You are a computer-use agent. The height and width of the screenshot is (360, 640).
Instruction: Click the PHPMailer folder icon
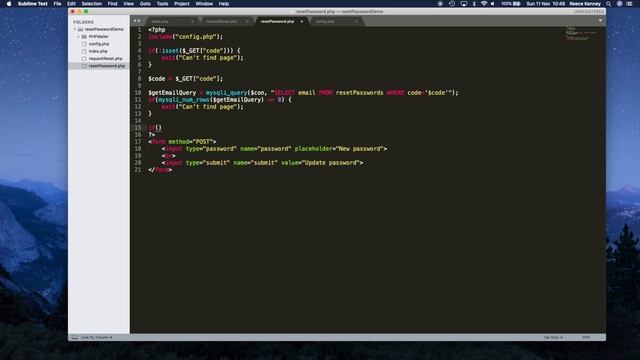pyautogui.click(x=84, y=37)
